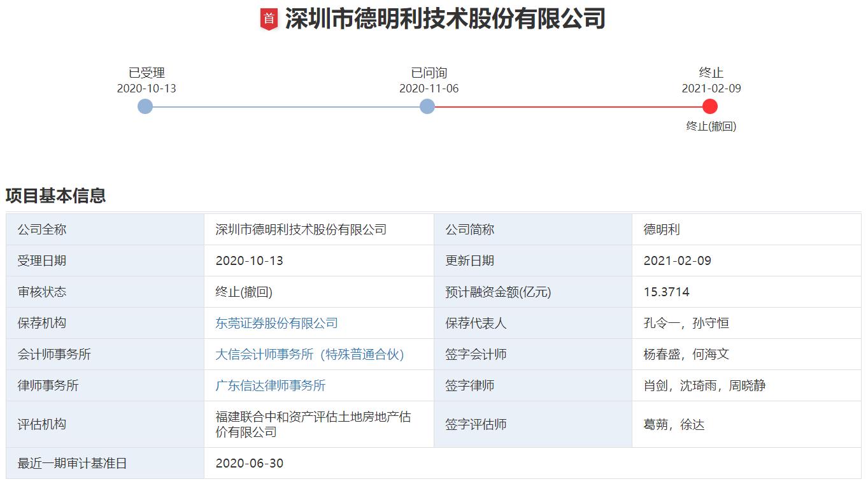The width and height of the screenshot is (868, 486).
Task: Click the 终止 stage label above red node
Action: (x=711, y=73)
